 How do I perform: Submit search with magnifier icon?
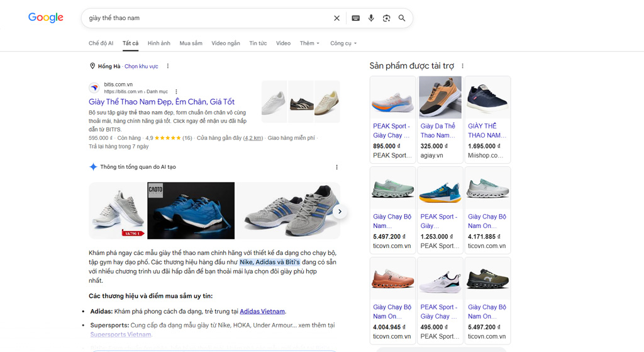402,18
